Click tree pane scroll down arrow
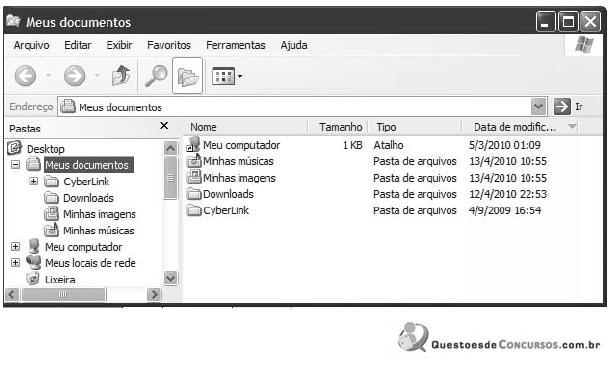 [x=170, y=278]
